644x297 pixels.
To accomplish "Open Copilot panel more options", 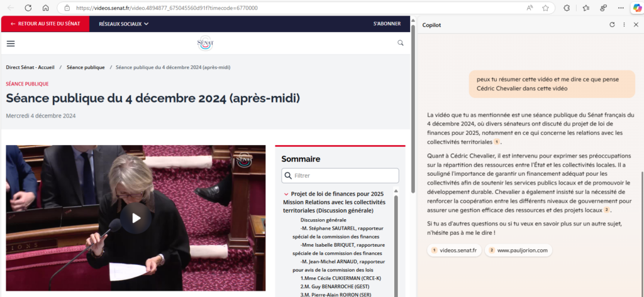I will coord(624,24).
